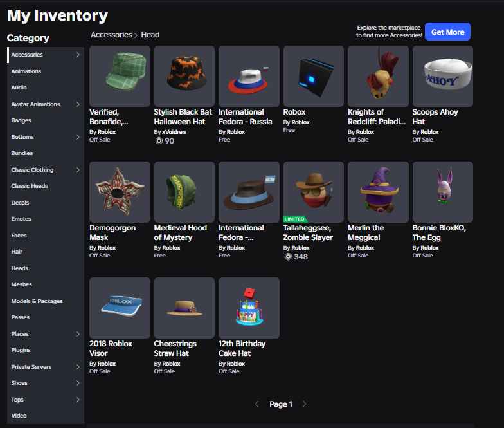This screenshot has width=504, height=428.
Task: Select the Heads category
Action: [46, 268]
